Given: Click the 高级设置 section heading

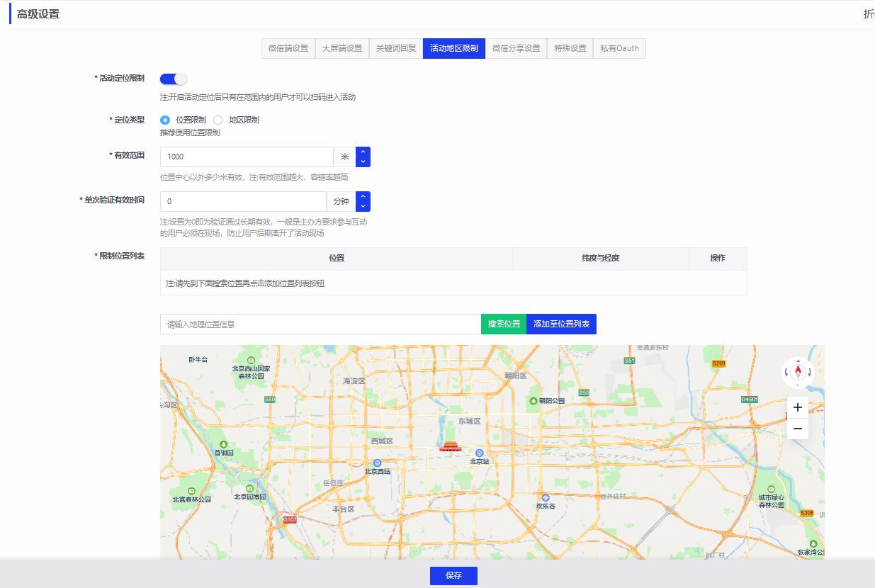Looking at the screenshot, I should coord(38,14).
